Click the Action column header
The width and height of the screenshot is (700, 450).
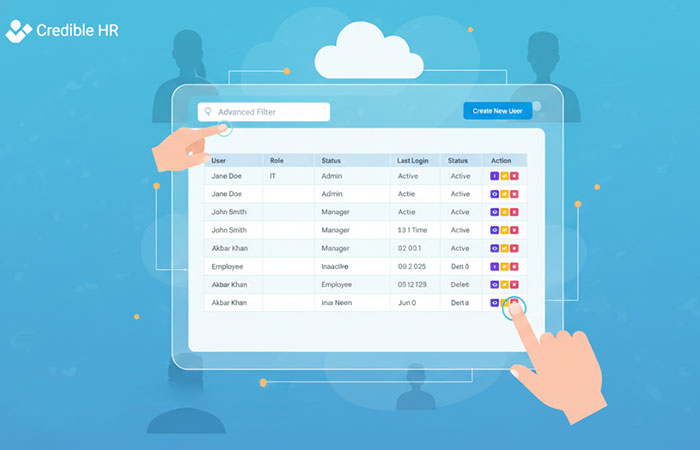[501, 160]
